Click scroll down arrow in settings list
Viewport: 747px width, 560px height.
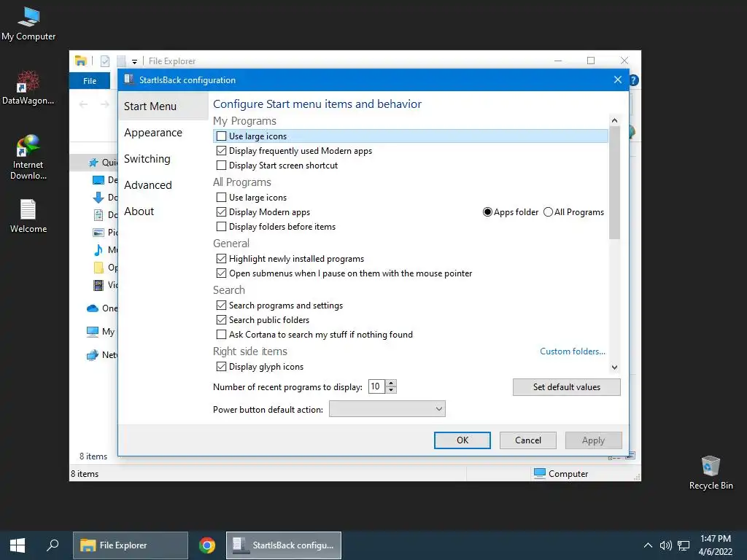pyautogui.click(x=614, y=367)
